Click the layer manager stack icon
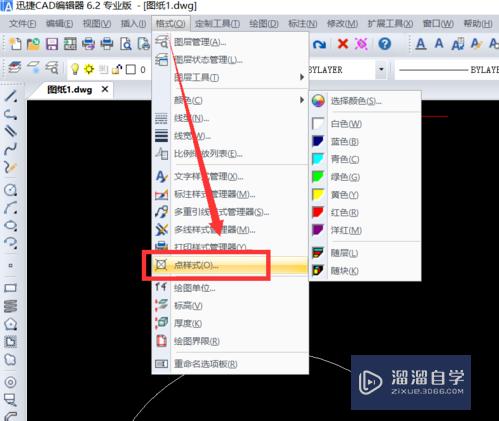Viewport: 499px width, 421px height. [14, 68]
